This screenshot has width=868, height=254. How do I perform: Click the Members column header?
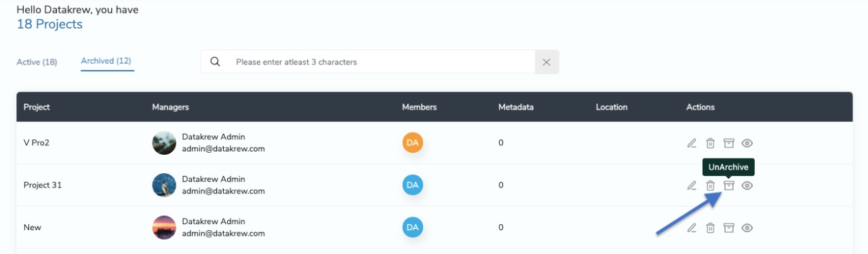(419, 107)
